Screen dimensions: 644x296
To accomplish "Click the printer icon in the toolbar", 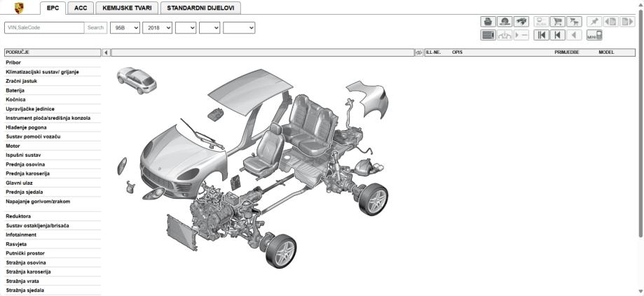I will pyautogui.click(x=488, y=21).
